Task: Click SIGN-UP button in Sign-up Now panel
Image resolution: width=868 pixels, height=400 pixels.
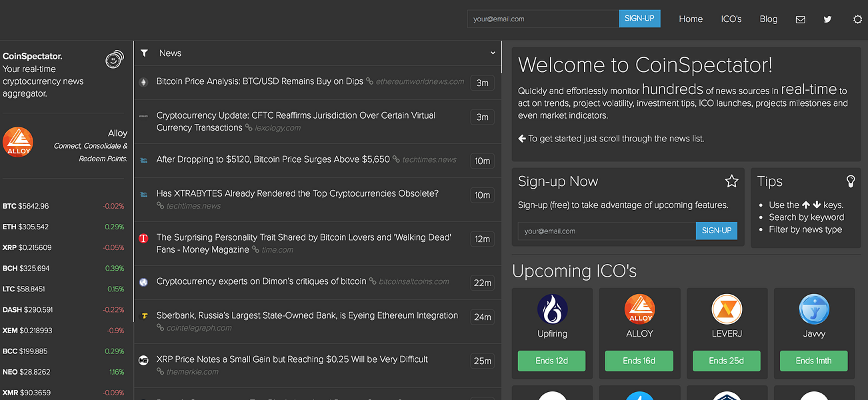Action: 717,231
